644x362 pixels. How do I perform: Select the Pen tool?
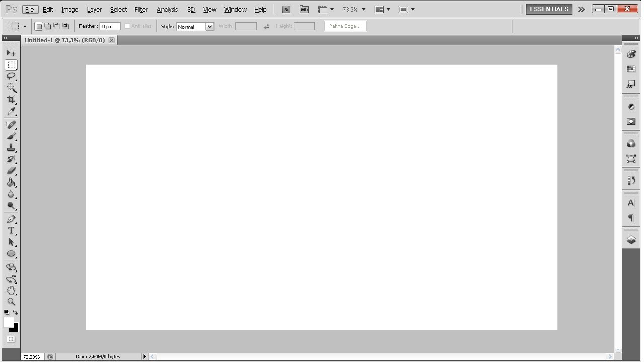coord(11,219)
